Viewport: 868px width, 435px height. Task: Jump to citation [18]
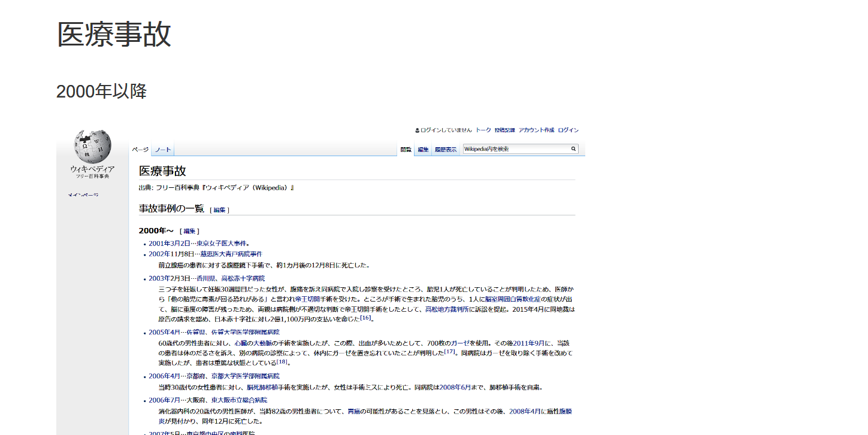(x=282, y=361)
